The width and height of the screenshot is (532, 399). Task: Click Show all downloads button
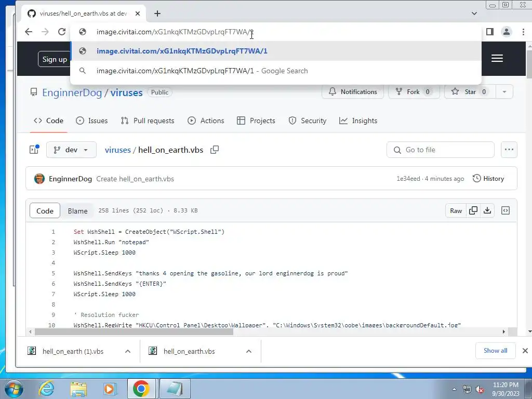495,351
